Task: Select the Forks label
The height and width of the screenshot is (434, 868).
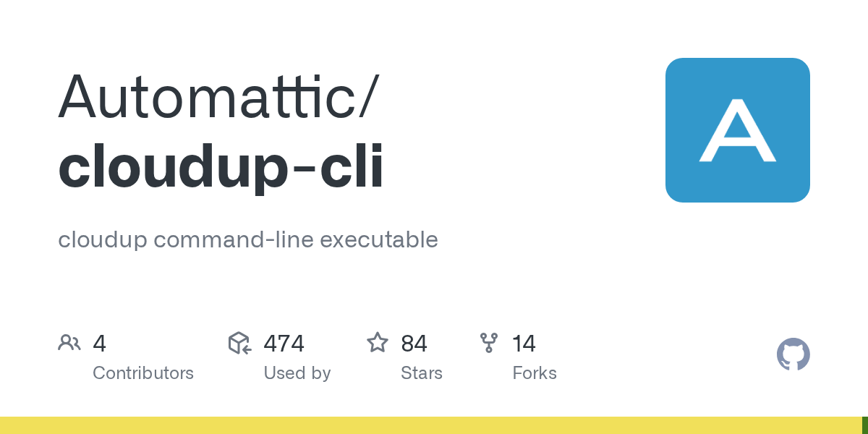Action: [x=535, y=373]
